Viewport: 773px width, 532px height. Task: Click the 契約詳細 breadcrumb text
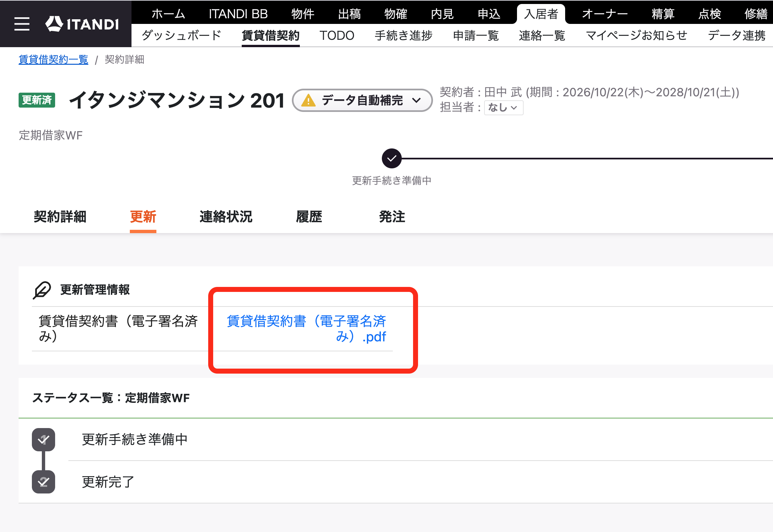pos(124,60)
